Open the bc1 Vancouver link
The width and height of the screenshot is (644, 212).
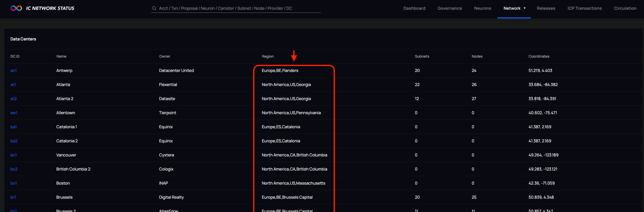pyautogui.click(x=14, y=155)
